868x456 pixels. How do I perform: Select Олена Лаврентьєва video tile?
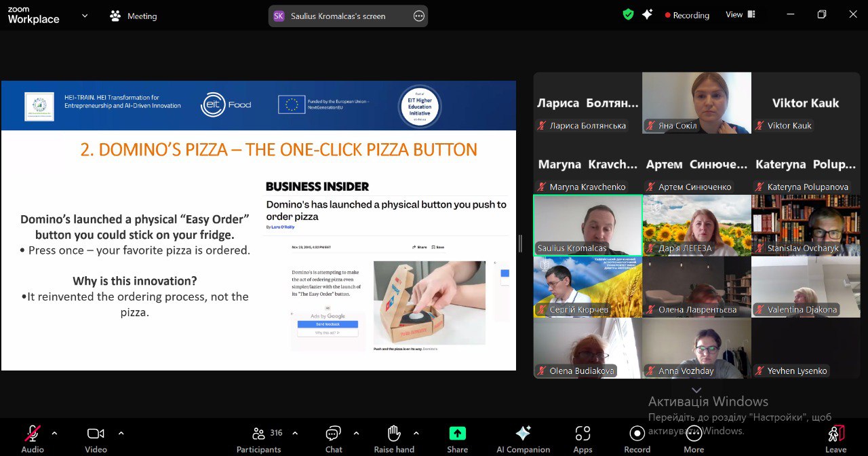click(696, 286)
